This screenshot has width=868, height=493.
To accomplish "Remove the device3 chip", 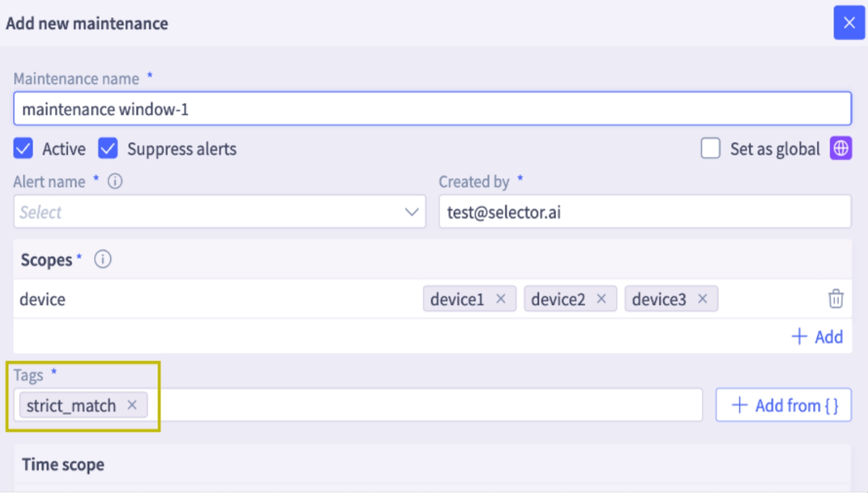I will [702, 299].
